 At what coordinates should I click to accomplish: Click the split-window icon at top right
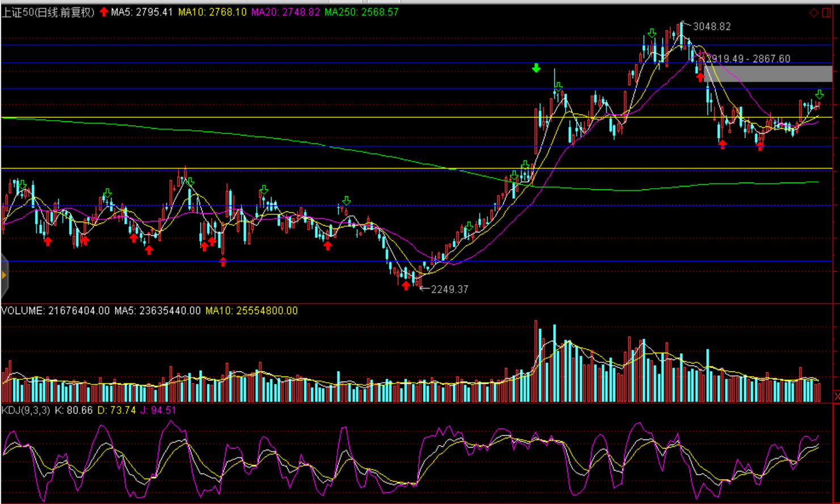[x=826, y=12]
